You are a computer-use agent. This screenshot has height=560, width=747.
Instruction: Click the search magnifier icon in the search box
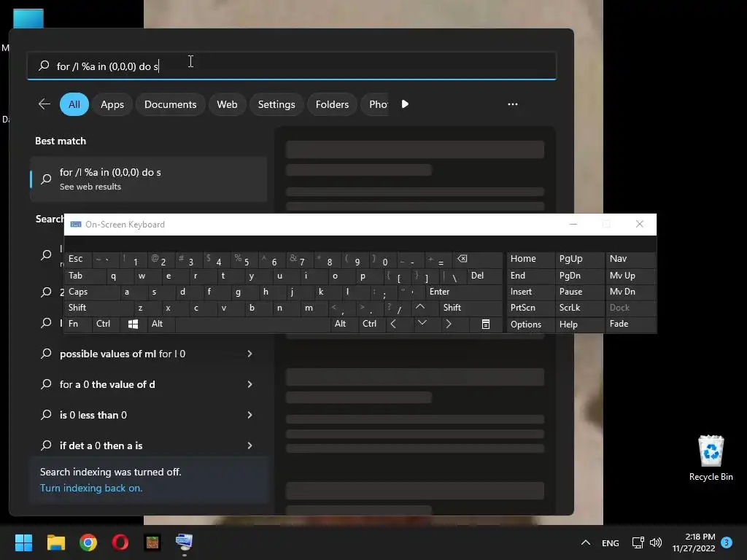(44, 66)
